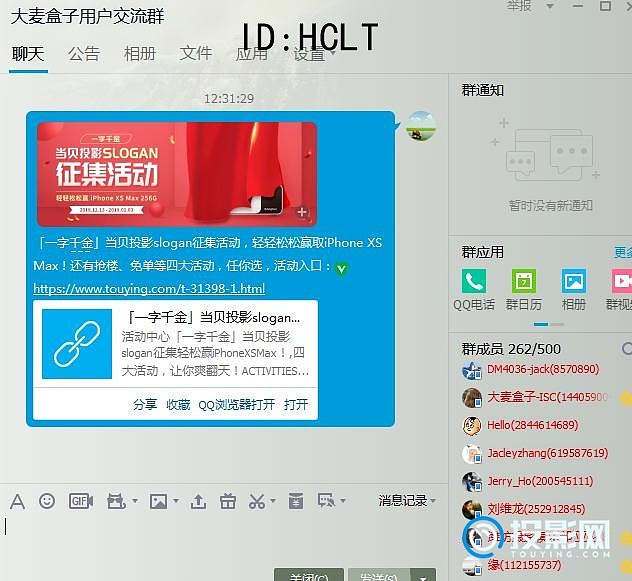Expand dropdown next to chat bubble icon
Screen dimensions: 632x581
(x=343, y=501)
